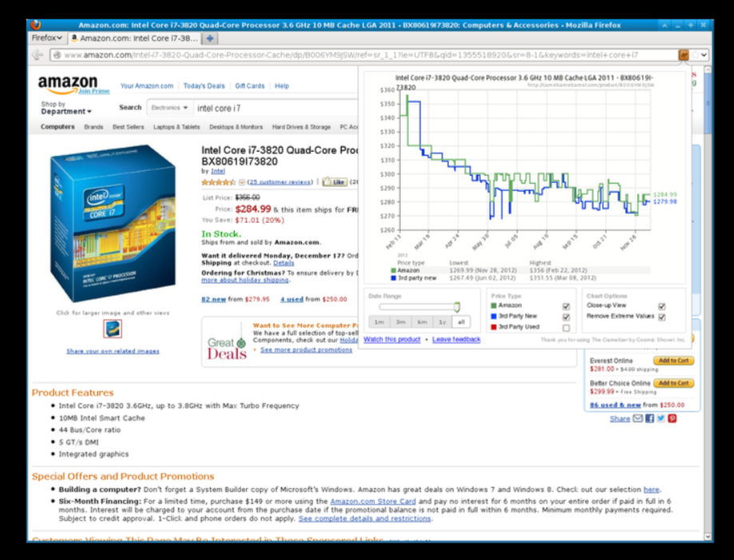Screen dimensions: 734x560
Task: Select the 6m date range button
Action: (x=423, y=322)
